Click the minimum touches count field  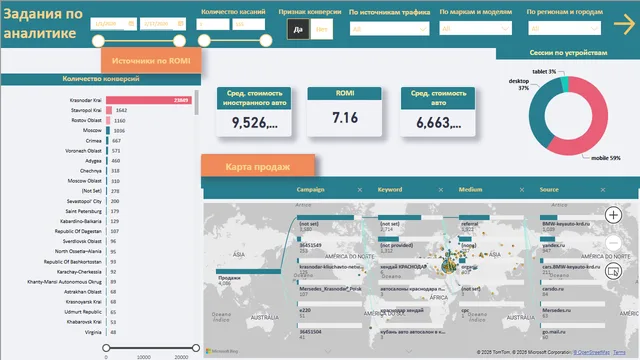click(213, 24)
